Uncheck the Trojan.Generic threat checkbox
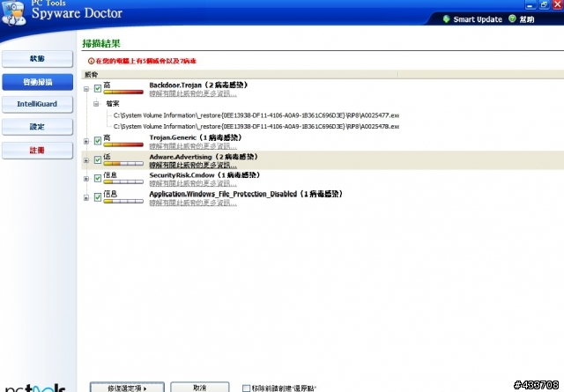Image resolution: width=564 pixels, height=392 pixels. coord(98,141)
